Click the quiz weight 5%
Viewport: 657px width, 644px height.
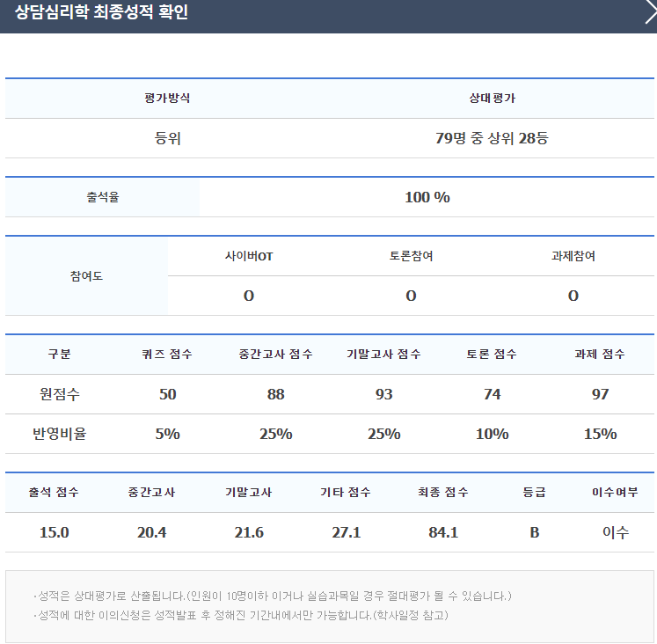pos(168,434)
